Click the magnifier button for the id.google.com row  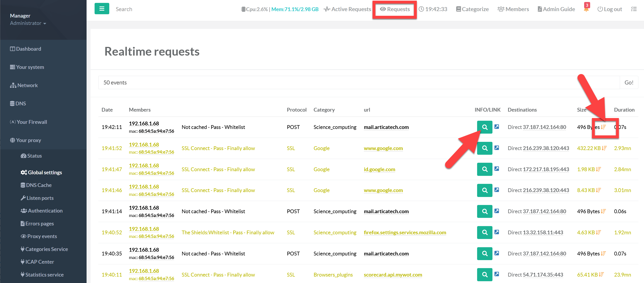pos(484,169)
